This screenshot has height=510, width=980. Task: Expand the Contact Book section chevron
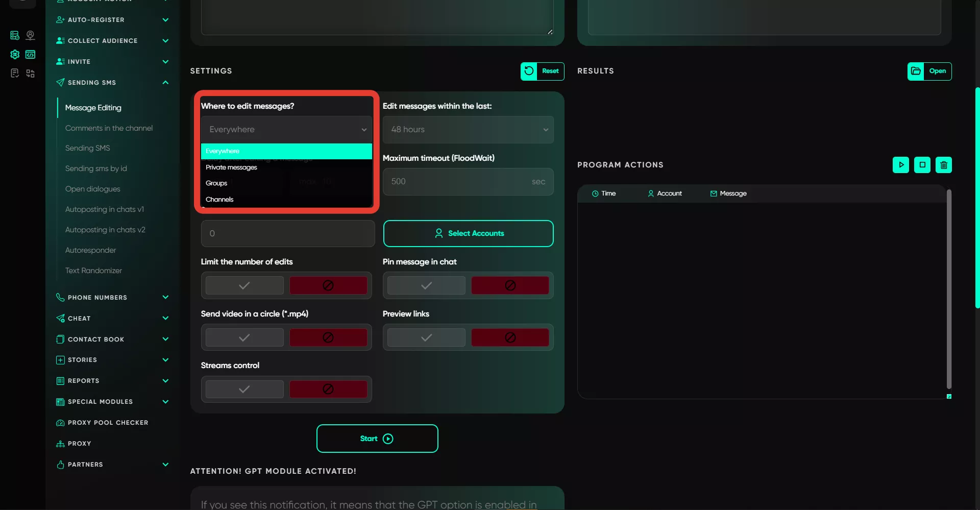click(x=165, y=339)
